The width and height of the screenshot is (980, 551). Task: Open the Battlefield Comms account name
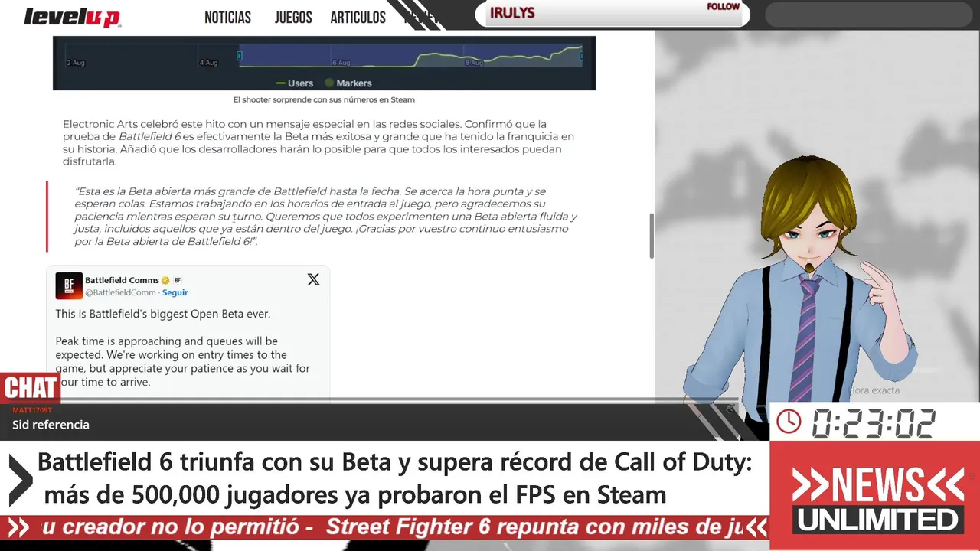[x=122, y=280]
